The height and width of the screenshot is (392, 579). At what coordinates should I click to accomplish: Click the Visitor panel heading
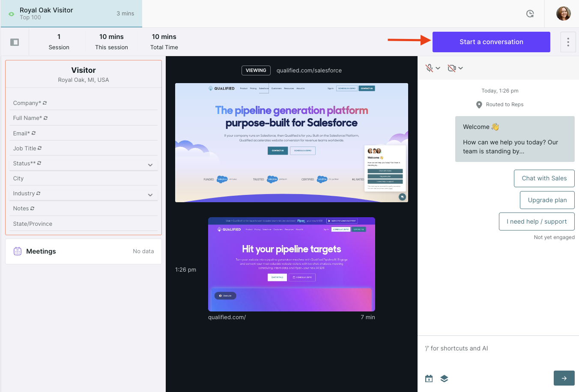click(x=84, y=70)
